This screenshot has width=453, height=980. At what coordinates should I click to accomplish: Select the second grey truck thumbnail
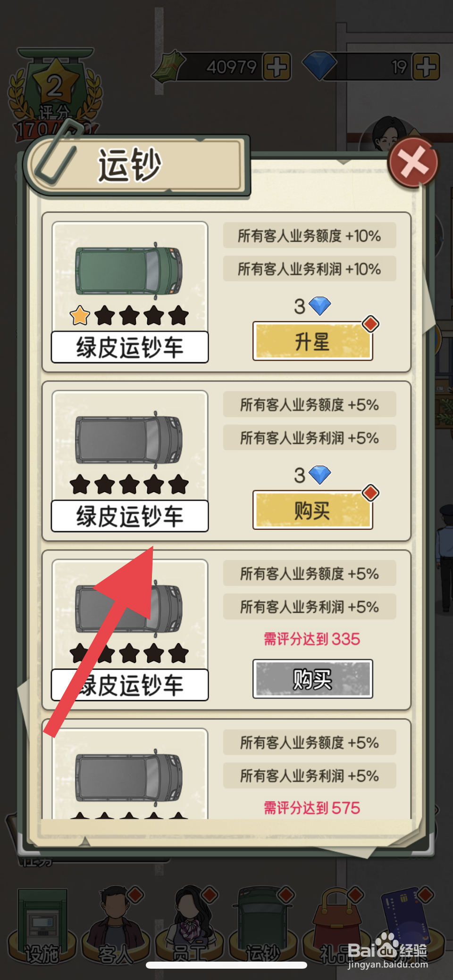pos(129,439)
